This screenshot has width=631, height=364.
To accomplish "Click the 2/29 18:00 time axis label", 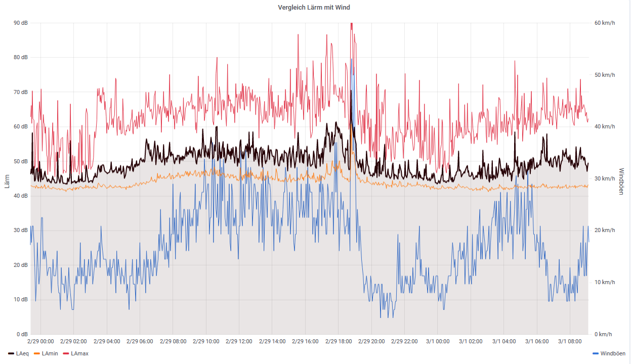I will point(339,341).
